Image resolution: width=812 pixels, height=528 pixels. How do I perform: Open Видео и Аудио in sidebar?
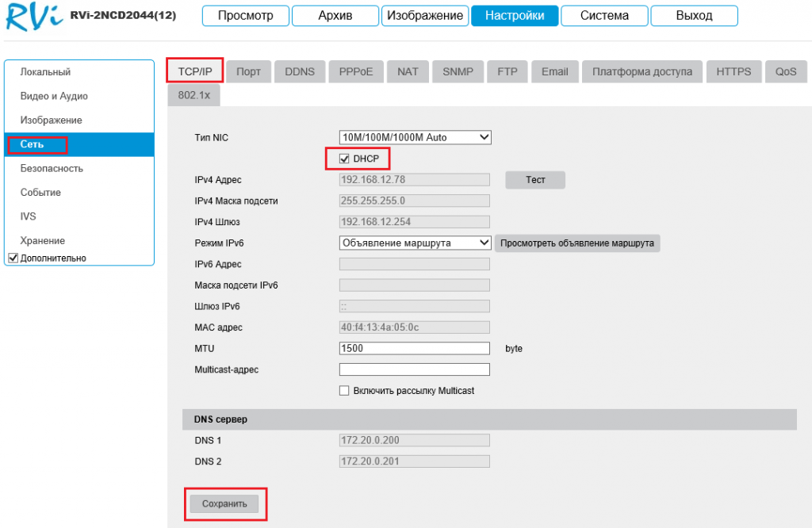pyautogui.click(x=54, y=96)
